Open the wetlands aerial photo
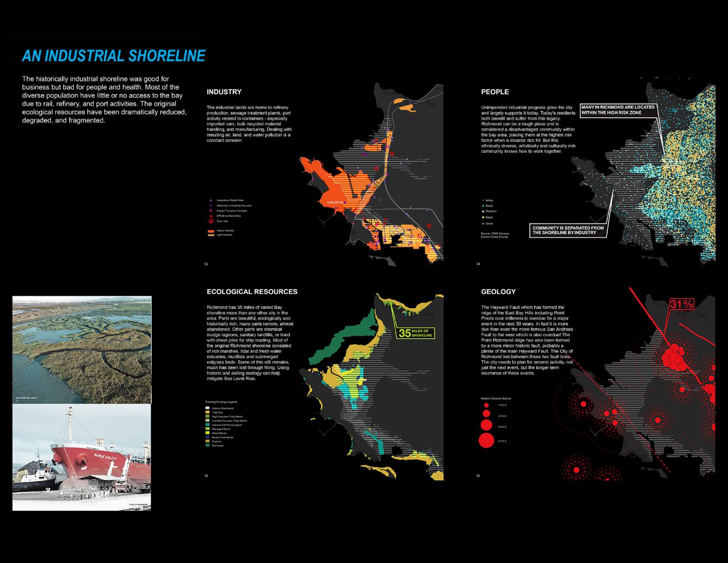This screenshot has height=563, width=728. [82, 350]
